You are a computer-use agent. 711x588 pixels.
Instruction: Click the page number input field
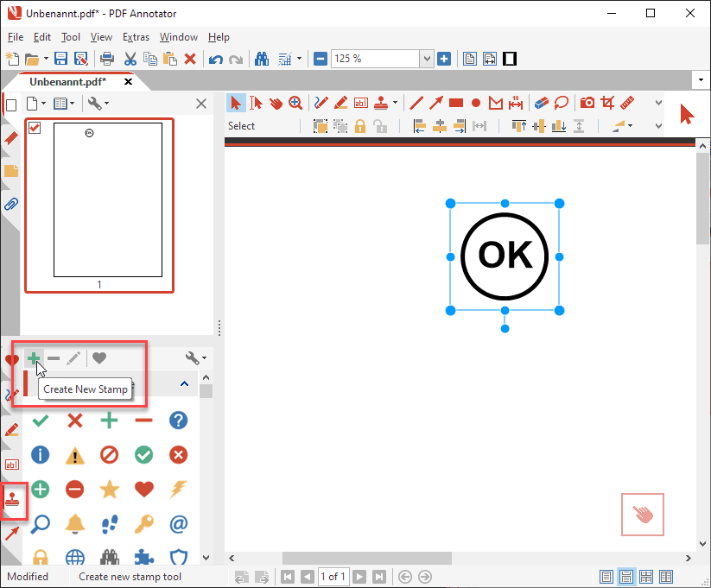click(x=333, y=577)
